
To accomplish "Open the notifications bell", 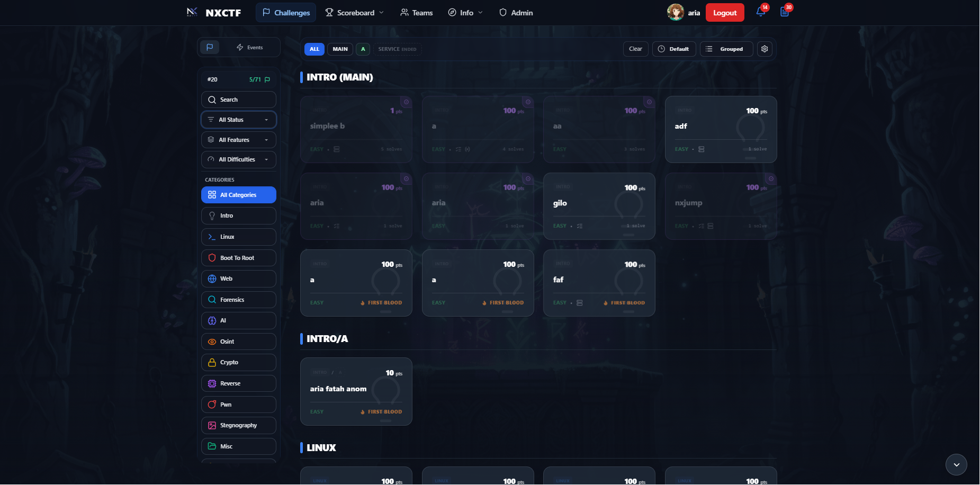I will pyautogui.click(x=761, y=12).
